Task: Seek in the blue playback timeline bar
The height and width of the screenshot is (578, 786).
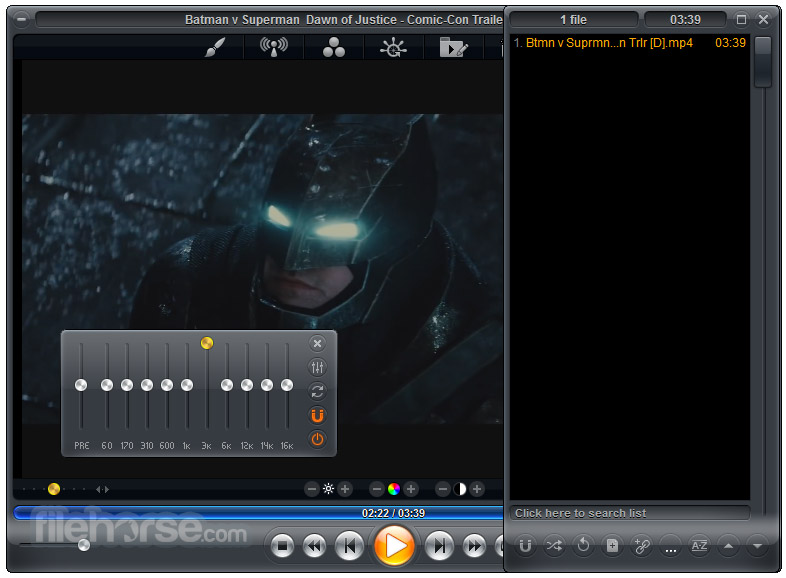Action: [259, 513]
